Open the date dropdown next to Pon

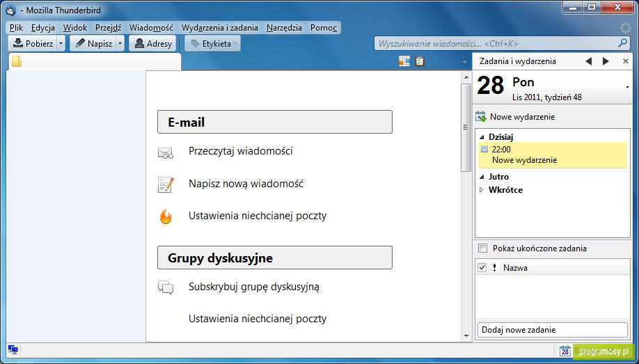[x=628, y=87]
